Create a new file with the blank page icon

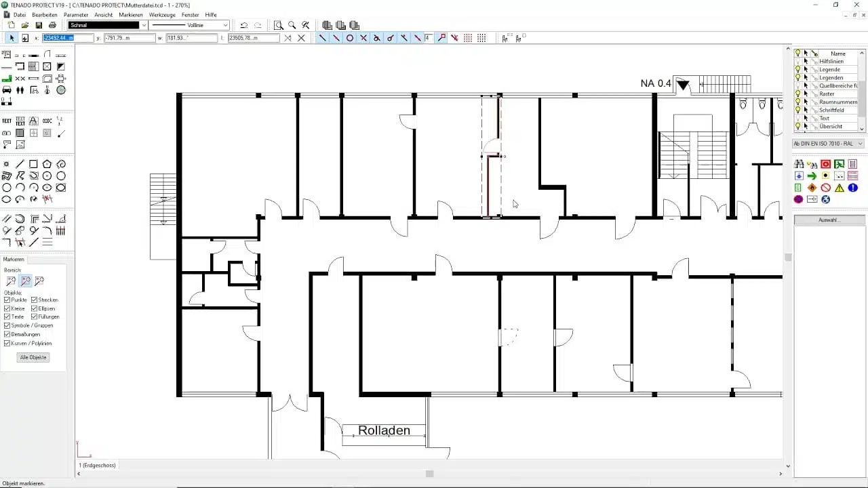click(11, 25)
